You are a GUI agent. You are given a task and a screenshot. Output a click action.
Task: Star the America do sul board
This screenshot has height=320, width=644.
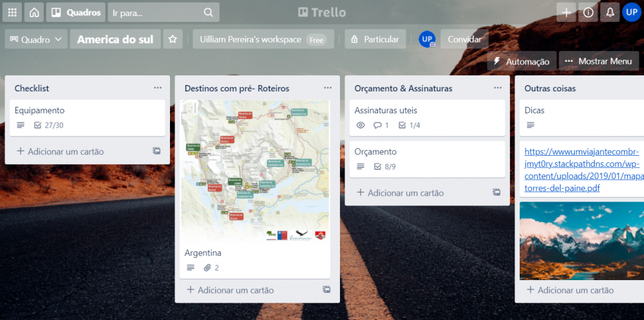(173, 39)
